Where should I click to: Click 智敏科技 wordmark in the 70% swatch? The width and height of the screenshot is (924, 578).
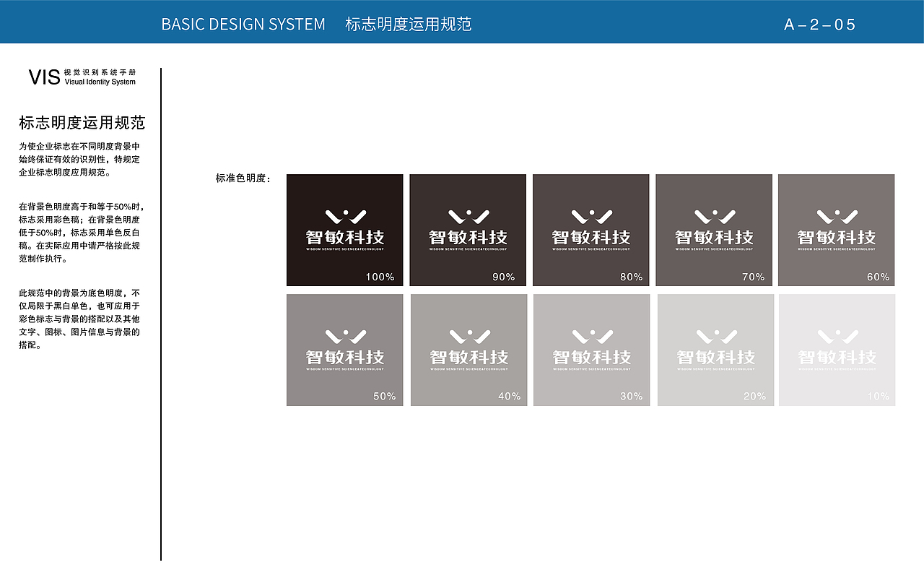(714, 237)
